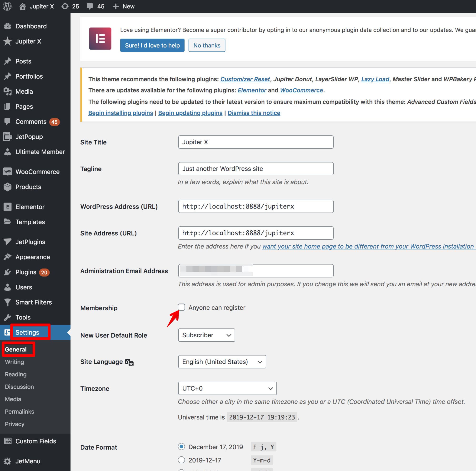The width and height of the screenshot is (476, 471).
Task: Select the 2019-12-17 date format
Action: tap(181, 460)
